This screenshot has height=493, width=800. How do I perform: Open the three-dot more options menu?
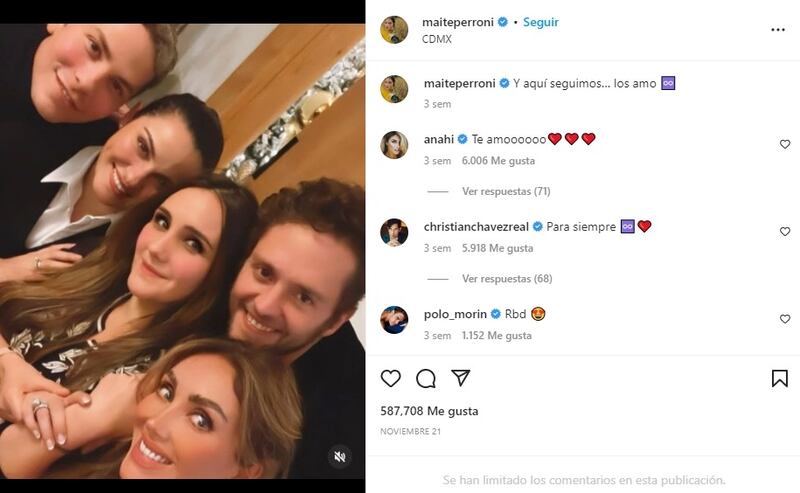coord(778,30)
